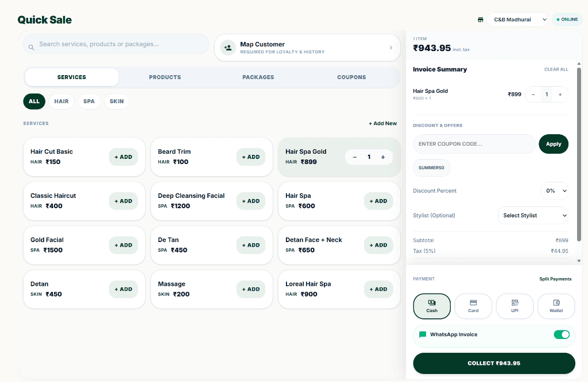This screenshot has width=588, height=382.
Task: Increase Hair Spa Gold quantity in invoice summary
Action: click(x=560, y=95)
